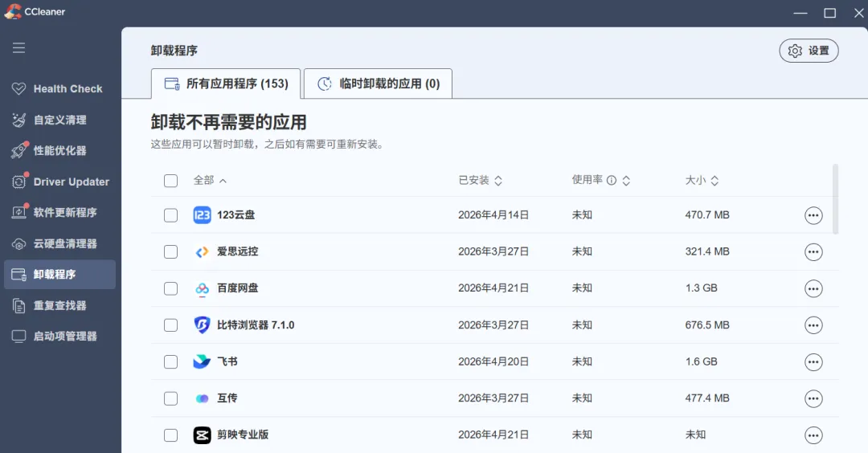Check the 爱思远控 checkbox
Viewport: 868px width, 453px height.
click(x=170, y=251)
